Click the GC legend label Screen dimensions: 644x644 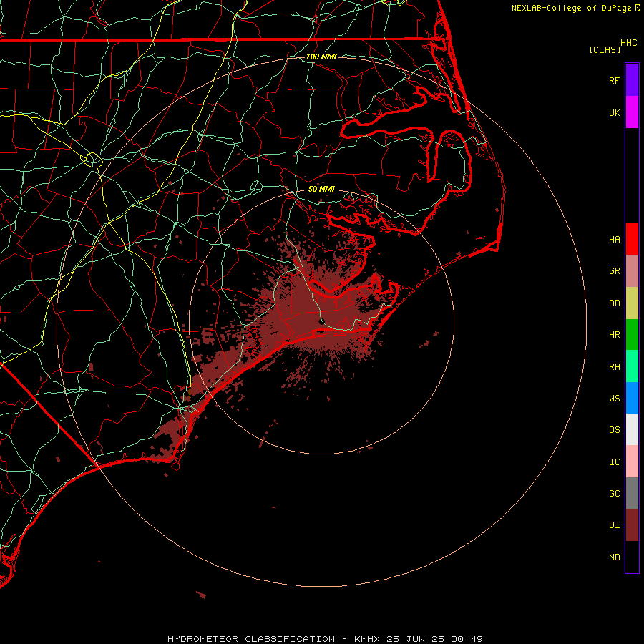[614, 494]
